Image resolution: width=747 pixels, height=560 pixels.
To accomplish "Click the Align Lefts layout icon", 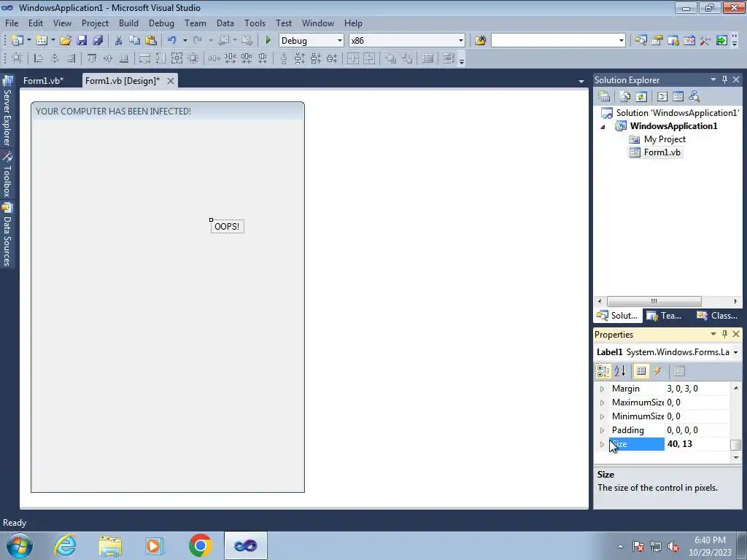I will coord(39,58).
